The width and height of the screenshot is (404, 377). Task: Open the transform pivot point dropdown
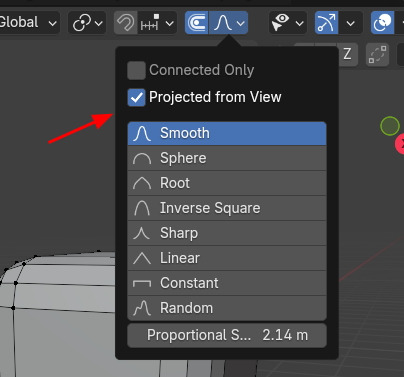87,23
